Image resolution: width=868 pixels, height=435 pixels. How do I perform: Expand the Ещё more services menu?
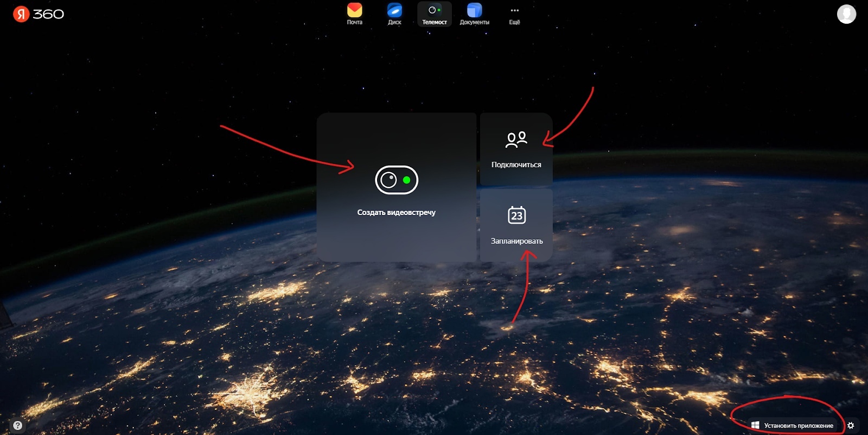(514, 14)
